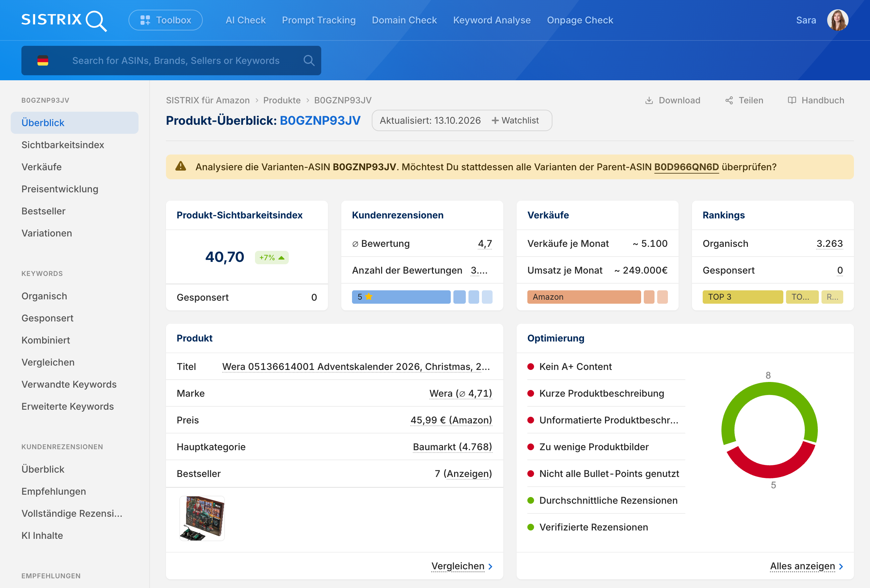
Task: Open AI Check in the top navigation
Action: (246, 20)
